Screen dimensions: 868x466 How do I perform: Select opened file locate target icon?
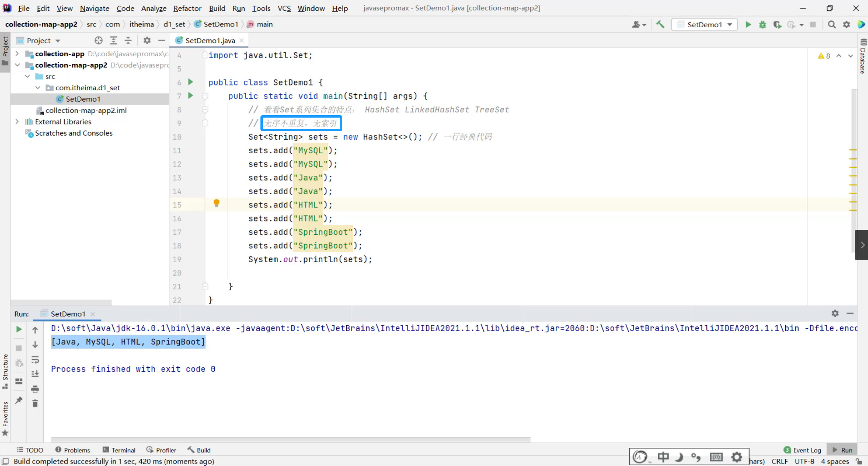[x=98, y=41]
